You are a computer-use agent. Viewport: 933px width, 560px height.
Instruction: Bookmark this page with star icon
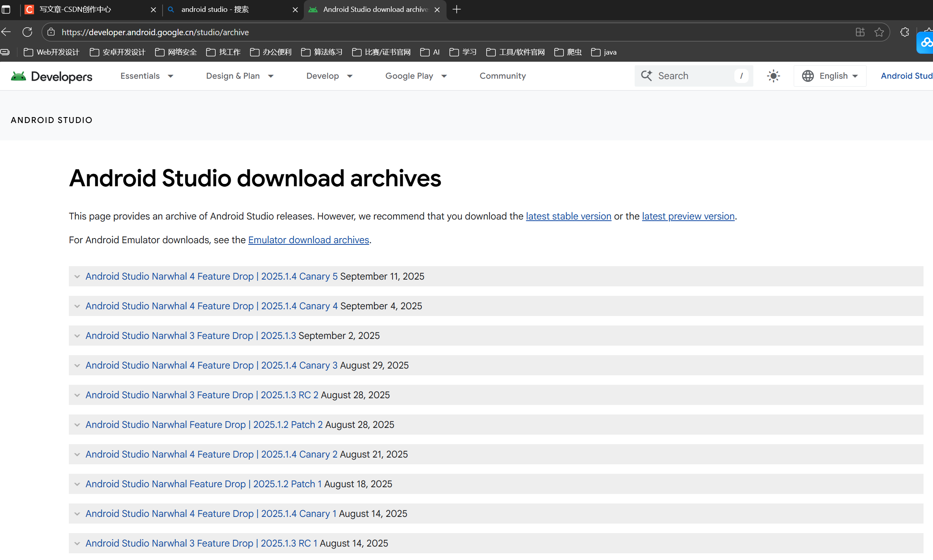879,32
